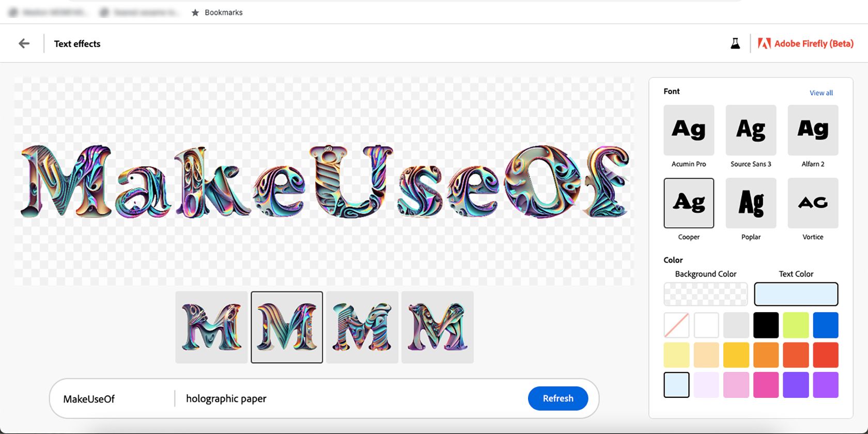Pick the light gray swatch
This screenshot has width=868, height=434.
(x=736, y=325)
